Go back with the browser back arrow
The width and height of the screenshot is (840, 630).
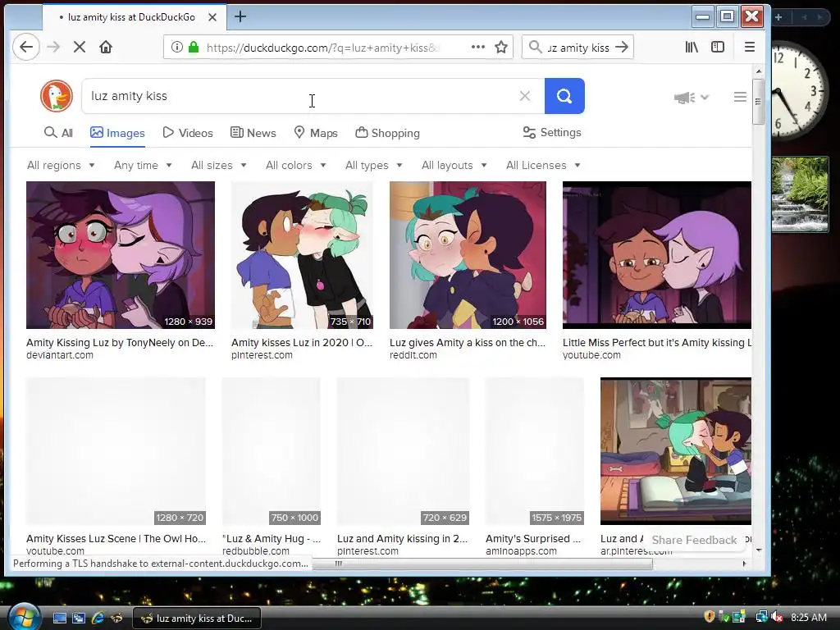(25, 47)
